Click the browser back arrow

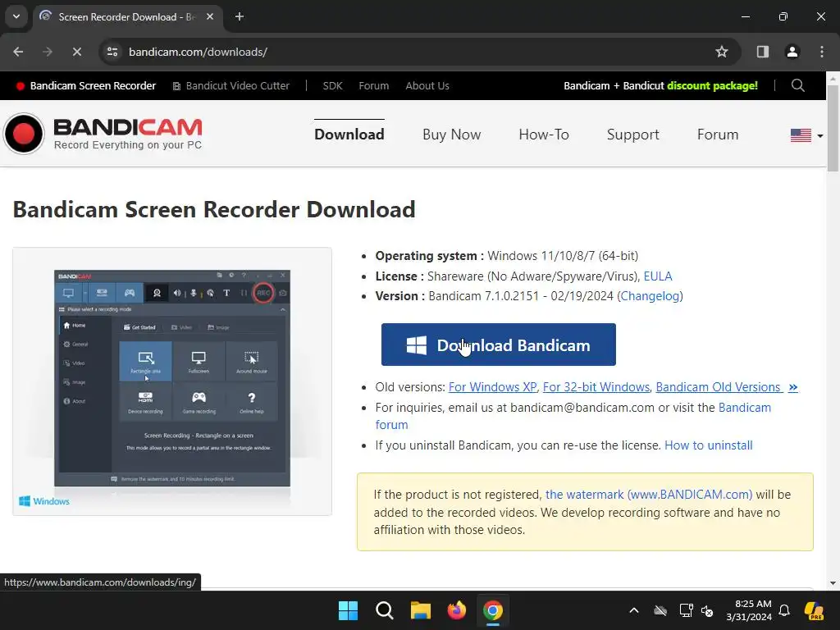18,52
